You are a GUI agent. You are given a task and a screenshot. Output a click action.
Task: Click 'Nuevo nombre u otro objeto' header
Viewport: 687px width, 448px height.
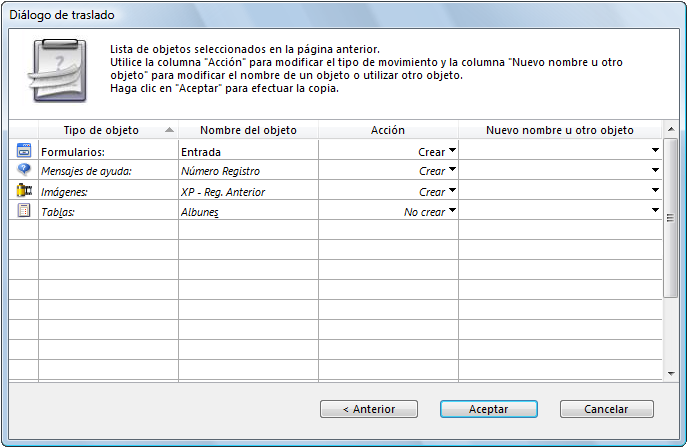560,130
